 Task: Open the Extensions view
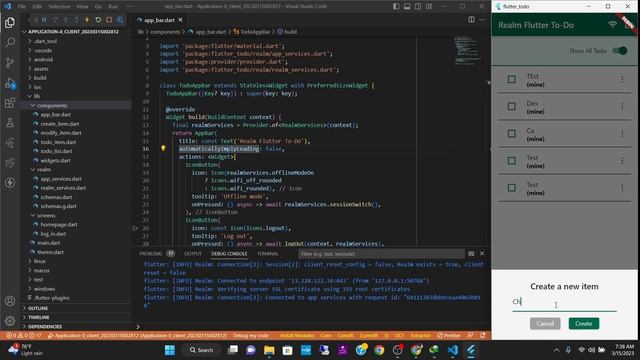click(10, 103)
